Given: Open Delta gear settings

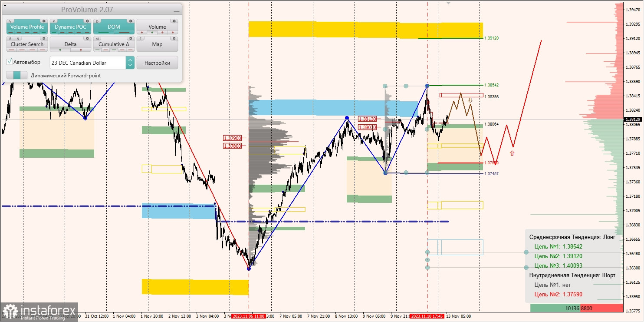Looking at the screenshot, I should 87,38.
